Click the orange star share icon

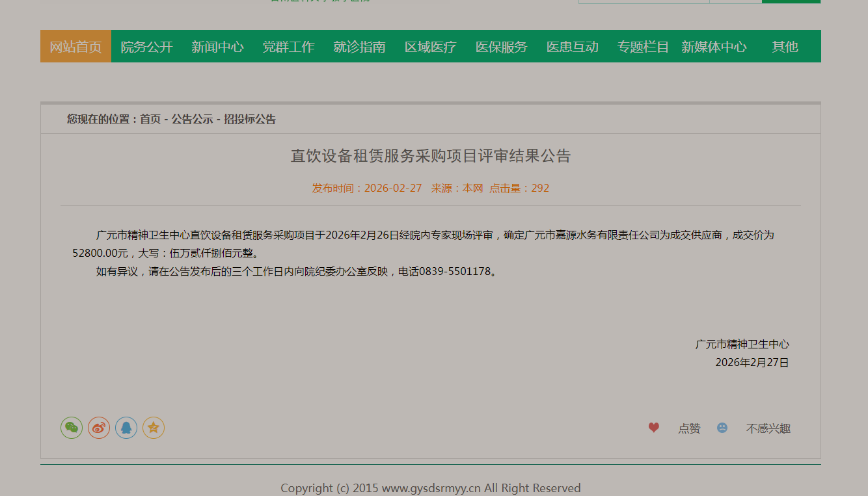tap(154, 428)
